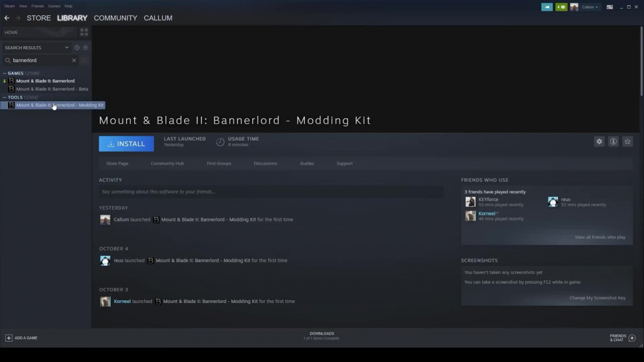This screenshot has height=362, width=644.
Task: Open View all friends who play link
Action: point(599,237)
